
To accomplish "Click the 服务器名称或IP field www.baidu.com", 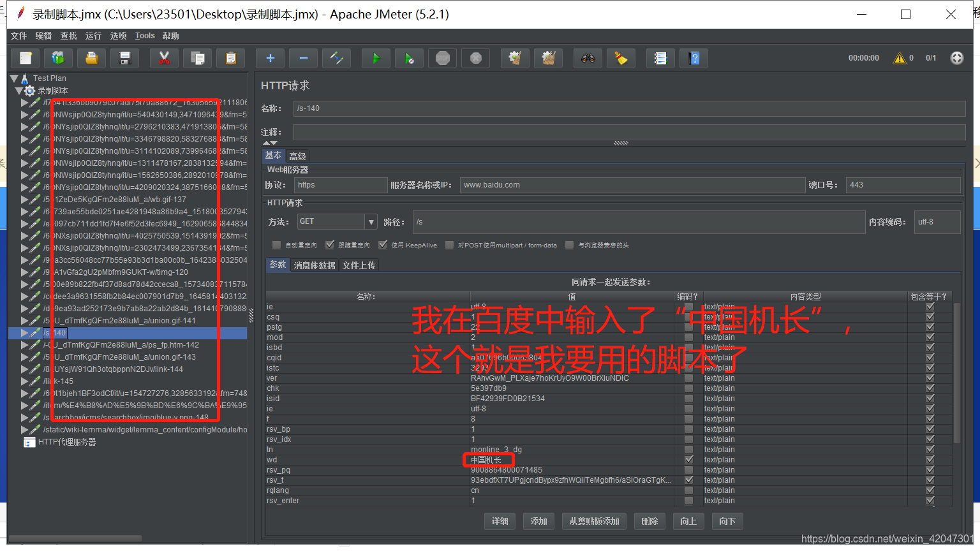I will (632, 185).
